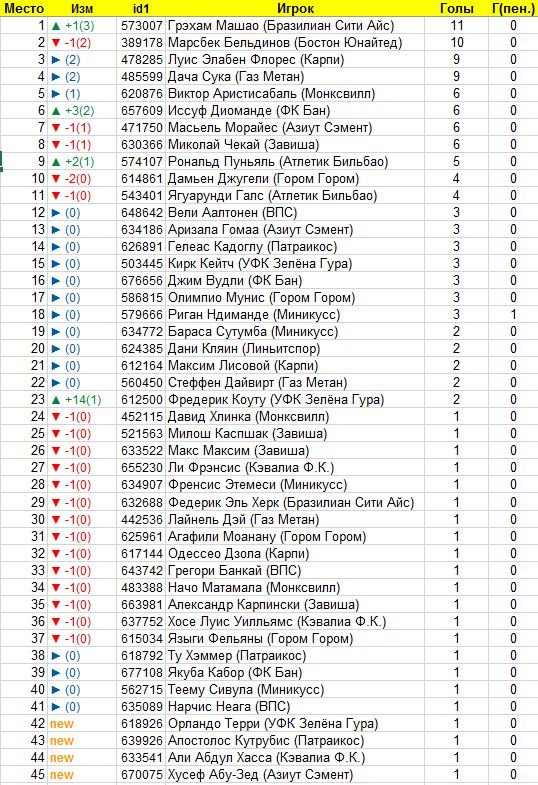Viewport: 538px width, 785px height.
Task: Click red down arrow in row 37
Action: pos(56,639)
